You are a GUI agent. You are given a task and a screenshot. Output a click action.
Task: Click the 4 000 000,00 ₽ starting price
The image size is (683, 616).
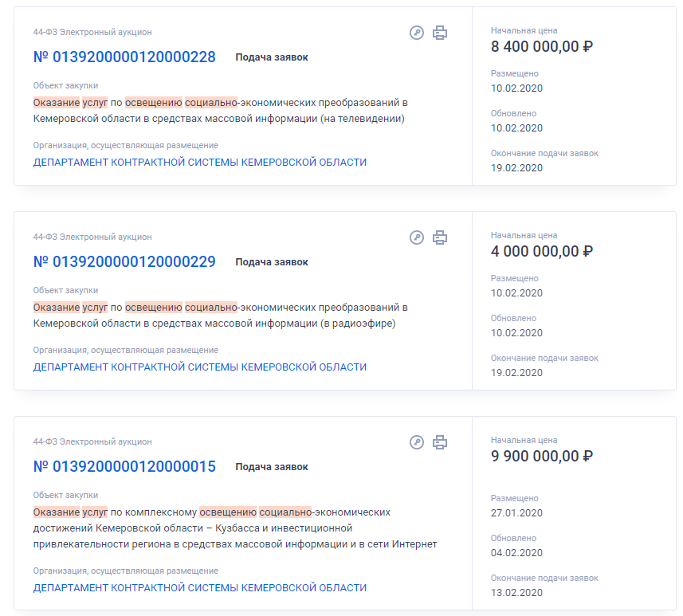542,251
